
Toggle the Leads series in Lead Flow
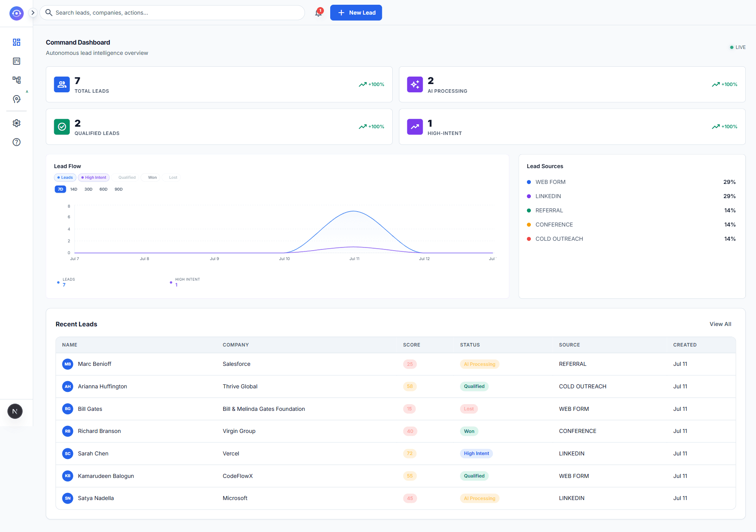65,178
